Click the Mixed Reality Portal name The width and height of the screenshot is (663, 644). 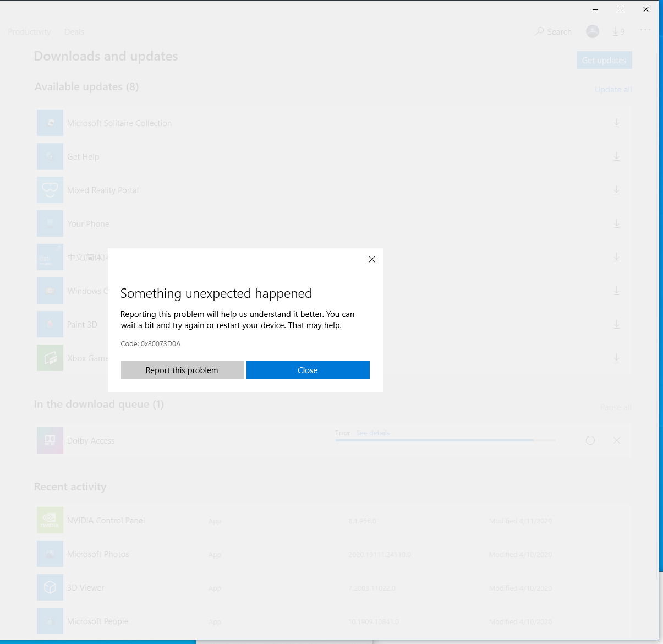click(x=103, y=190)
